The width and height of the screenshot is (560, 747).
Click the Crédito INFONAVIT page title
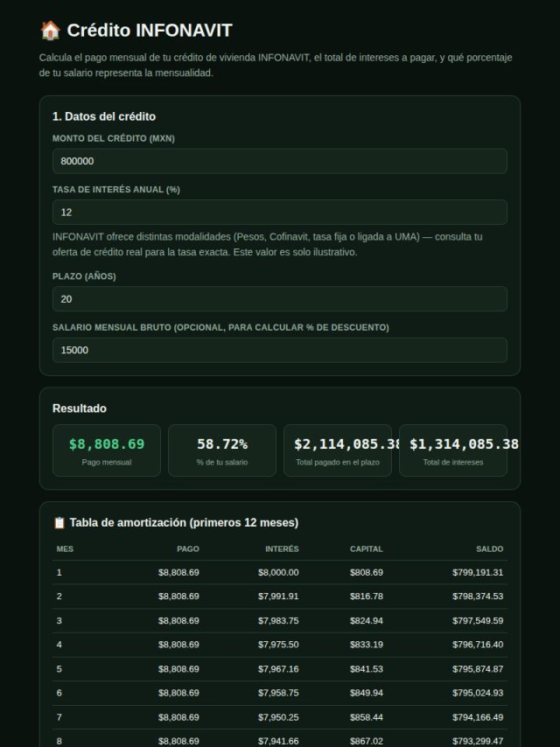(x=150, y=31)
